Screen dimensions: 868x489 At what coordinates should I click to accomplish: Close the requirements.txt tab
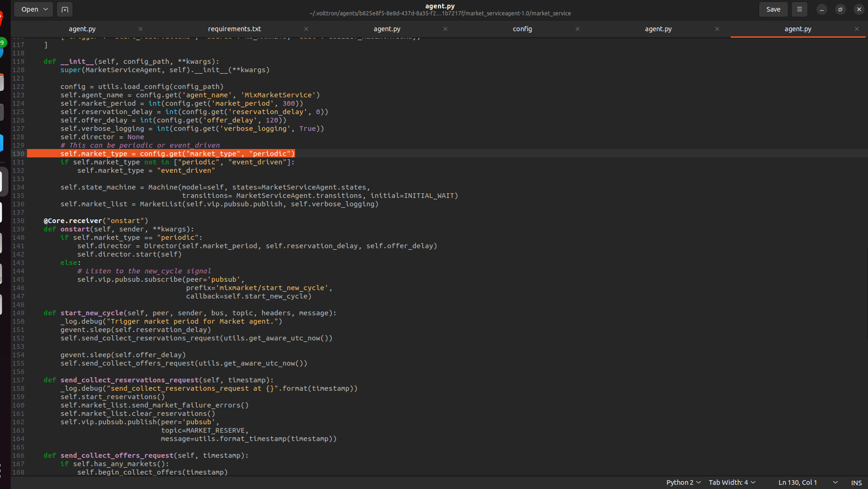(306, 28)
